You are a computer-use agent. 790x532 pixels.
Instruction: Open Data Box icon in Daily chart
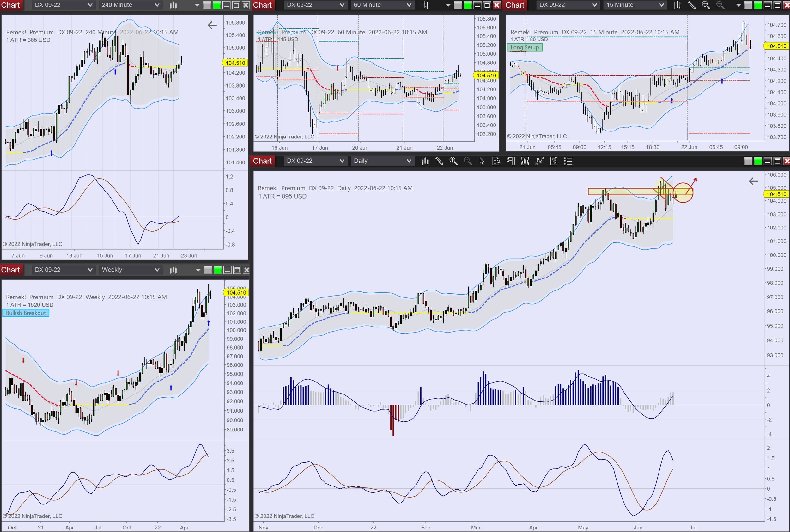[496, 161]
